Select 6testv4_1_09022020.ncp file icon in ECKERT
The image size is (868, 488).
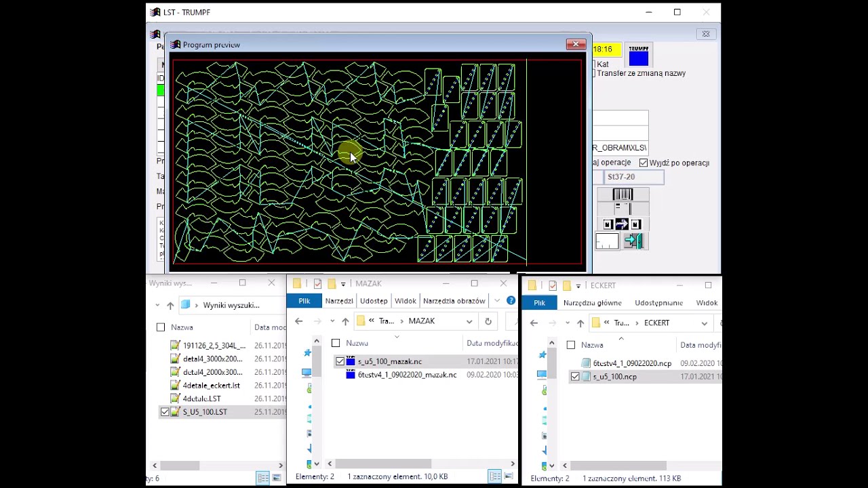(x=586, y=363)
